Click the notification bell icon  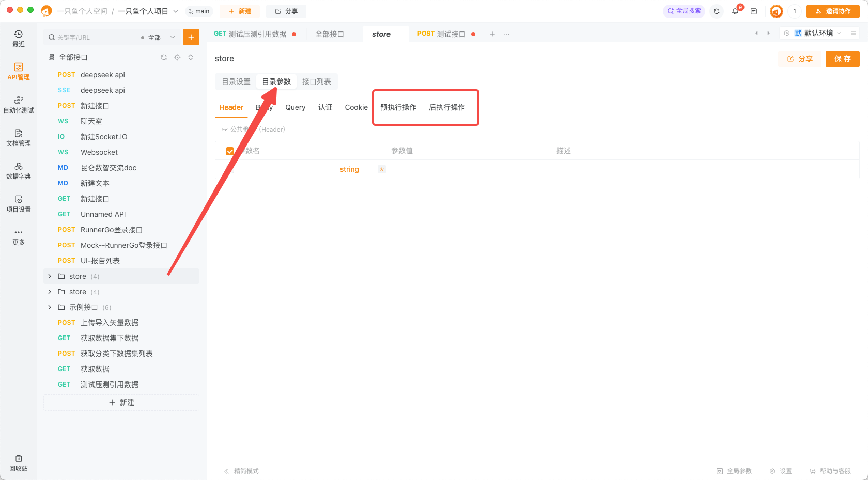tap(735, 11)
